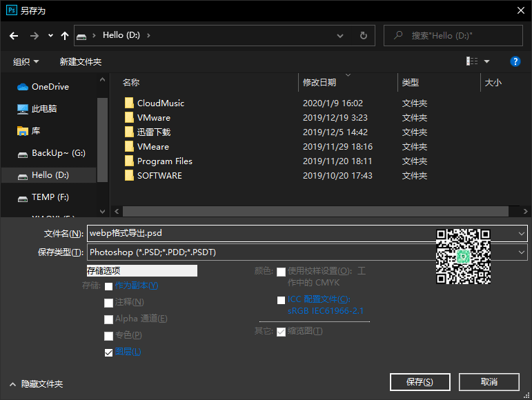This screenshot has width=532, height=400.
Task: Open the help question mark icon
Action: (515, 61)
